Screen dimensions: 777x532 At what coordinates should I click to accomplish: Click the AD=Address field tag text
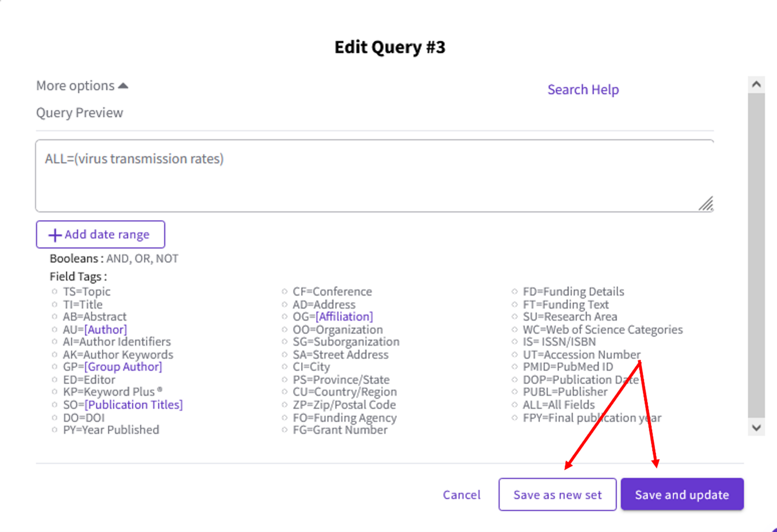click(324, 304)
